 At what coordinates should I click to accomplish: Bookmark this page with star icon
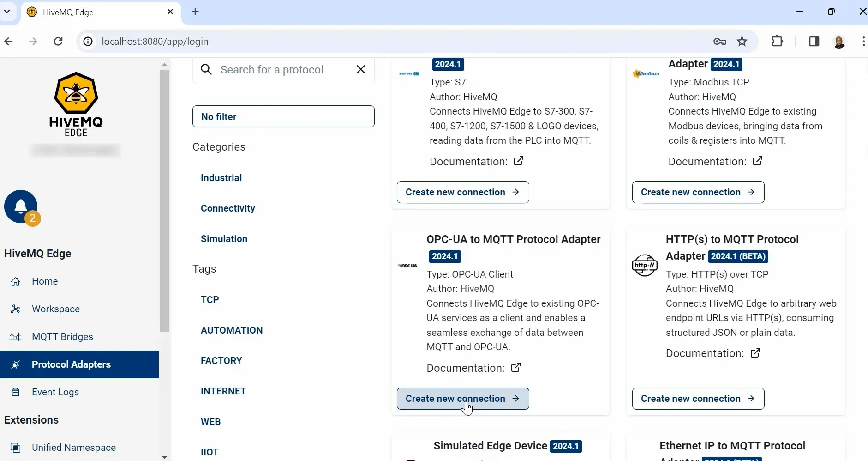(x=742, y=42)
